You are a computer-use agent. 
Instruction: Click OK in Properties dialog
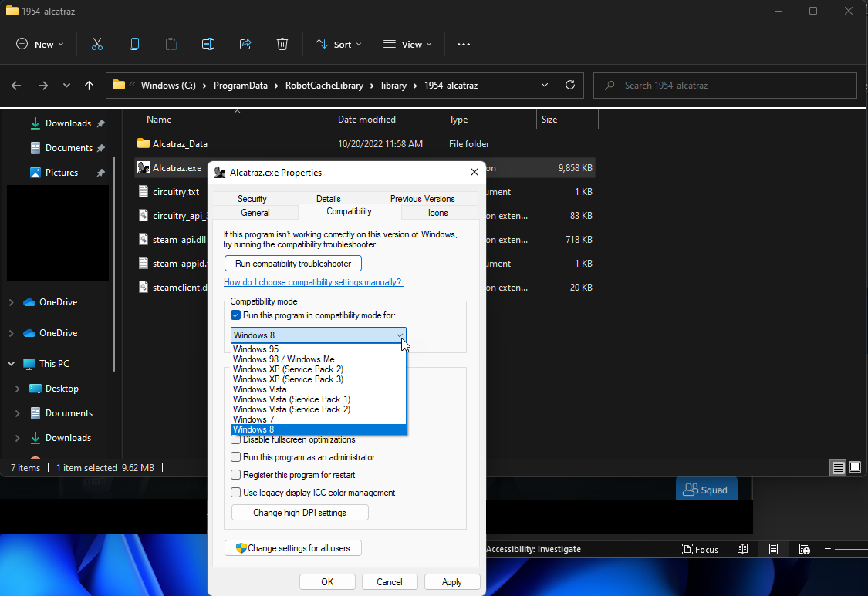click(x=327, y=581)
